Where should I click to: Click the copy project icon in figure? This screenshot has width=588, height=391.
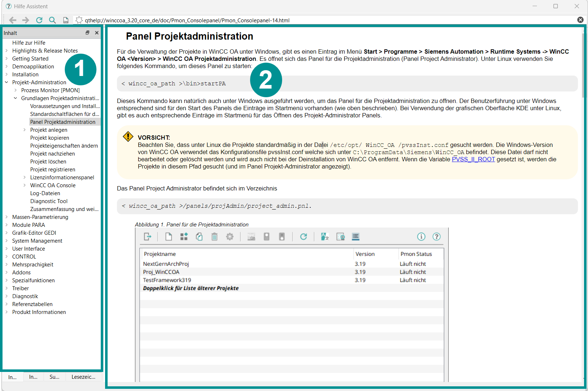click(x=199, y=237)
